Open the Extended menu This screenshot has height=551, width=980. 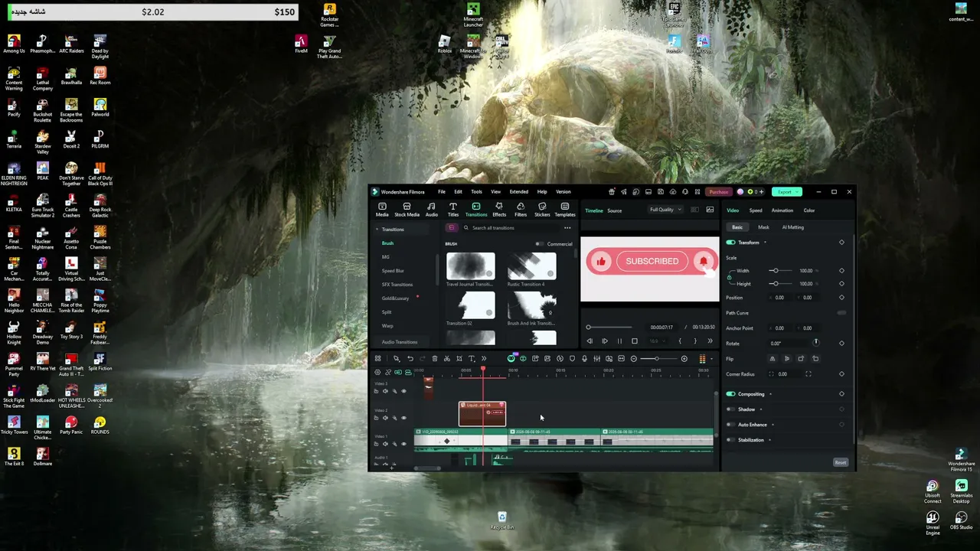[519, 192]
